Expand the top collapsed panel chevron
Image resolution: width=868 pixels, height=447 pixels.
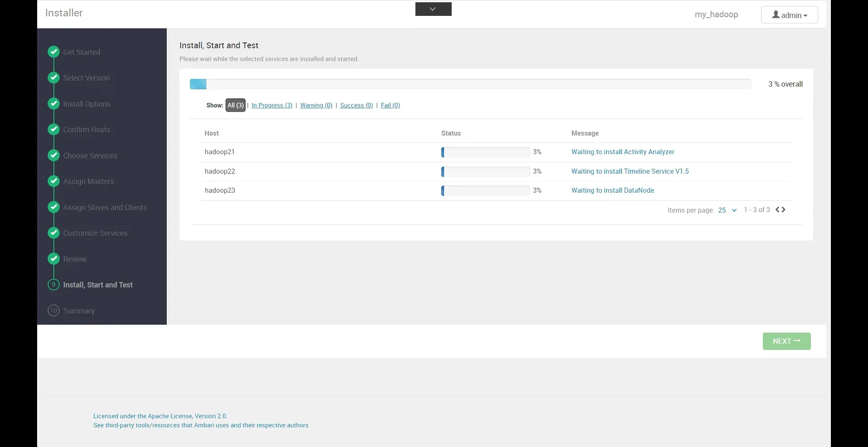pos(433,9)
